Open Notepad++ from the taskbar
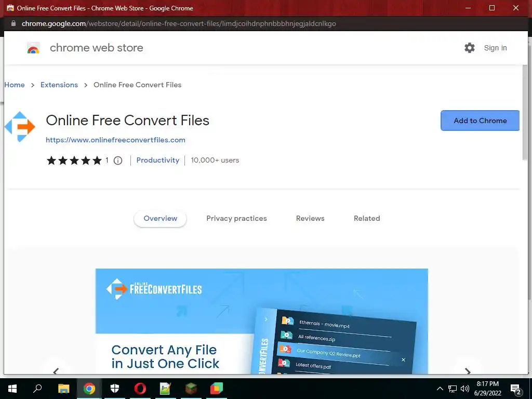Viewport: 532px width, 399px height. point(165,389)
